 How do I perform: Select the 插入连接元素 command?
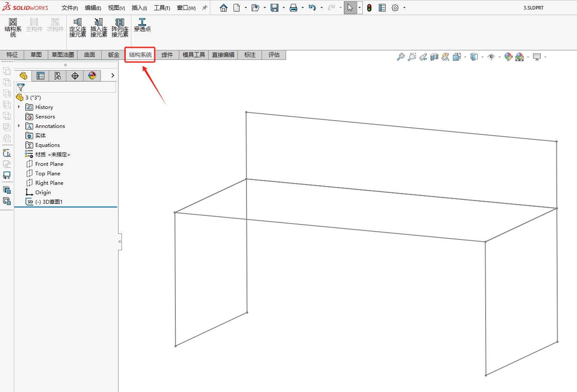tap(99, 27)
